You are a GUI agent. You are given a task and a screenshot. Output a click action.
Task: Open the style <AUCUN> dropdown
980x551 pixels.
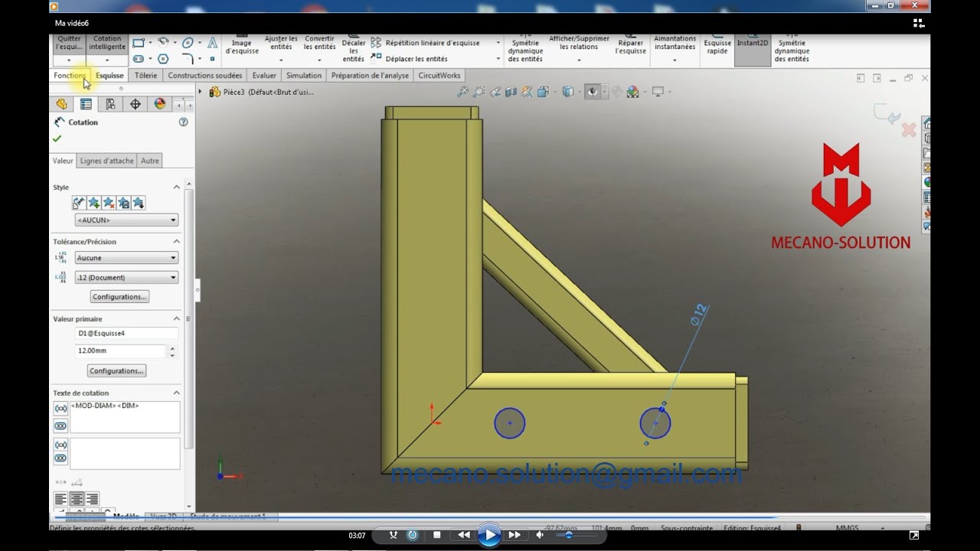coord(126,220)
